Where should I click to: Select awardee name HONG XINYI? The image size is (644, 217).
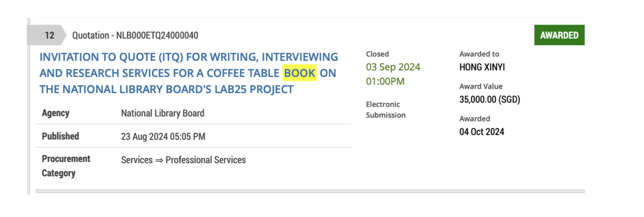coord(482,67)
